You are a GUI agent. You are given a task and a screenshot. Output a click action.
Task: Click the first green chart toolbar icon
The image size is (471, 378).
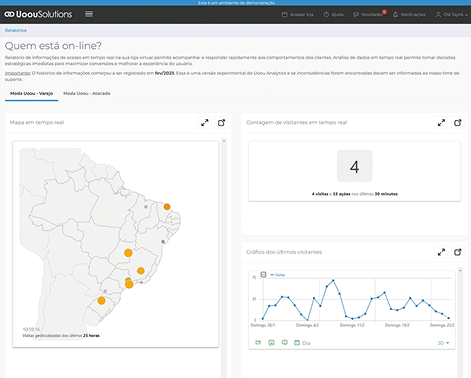pos(258,343)
